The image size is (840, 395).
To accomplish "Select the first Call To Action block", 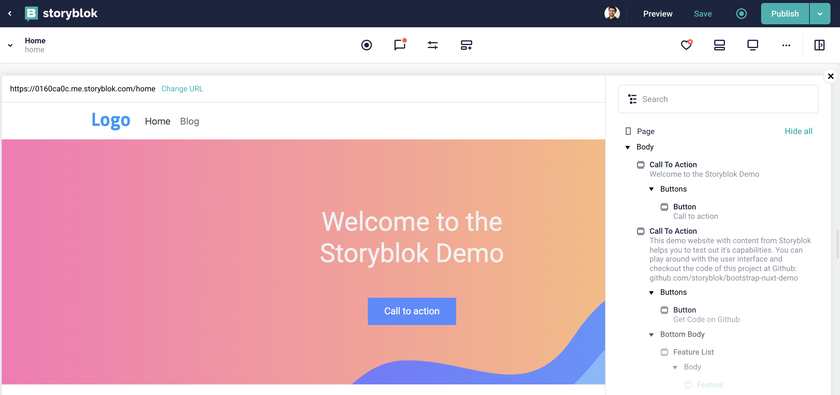I will click(673, 165).
